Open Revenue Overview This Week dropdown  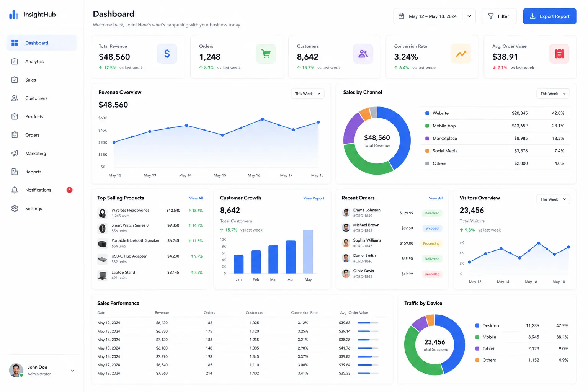[x=308, y=93]
